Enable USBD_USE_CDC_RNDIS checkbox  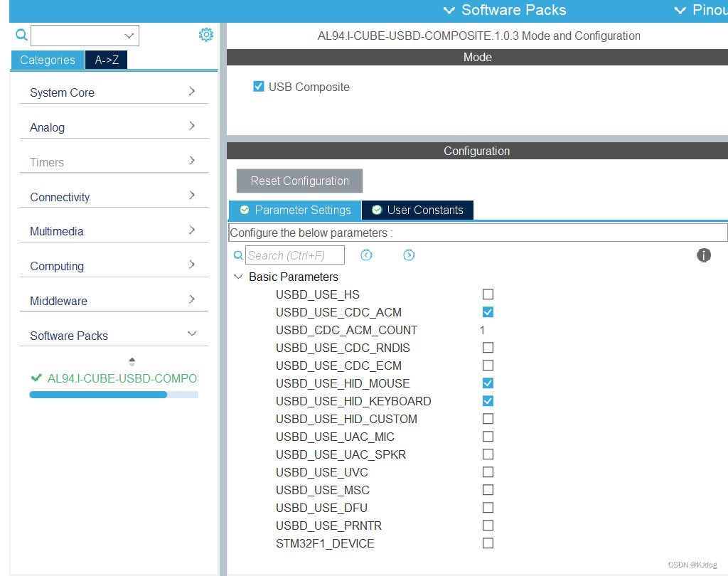pos(488,348)
